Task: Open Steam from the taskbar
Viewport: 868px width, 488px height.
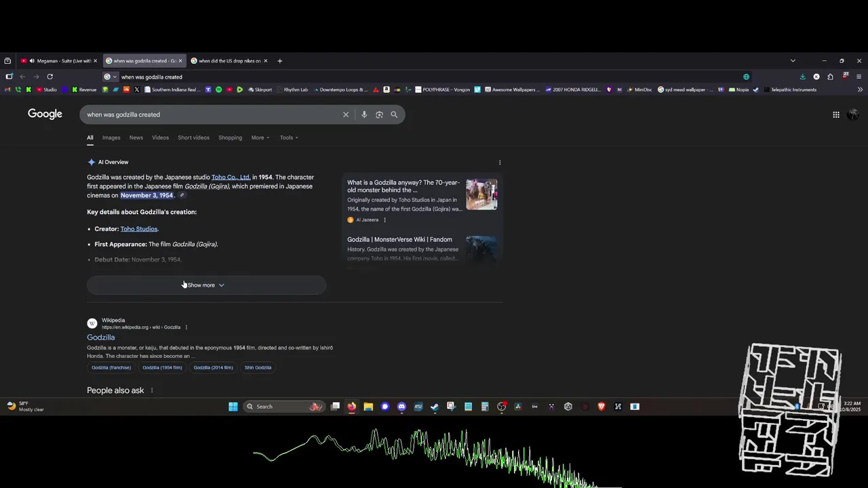Action: click(435, 407)
